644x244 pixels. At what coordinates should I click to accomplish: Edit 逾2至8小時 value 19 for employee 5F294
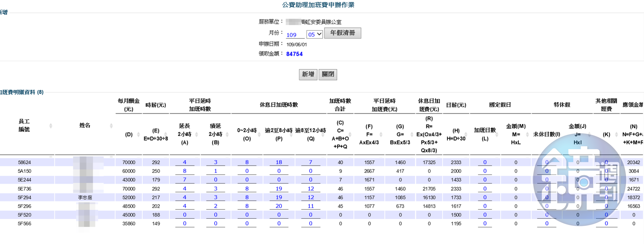coord(279,197)
